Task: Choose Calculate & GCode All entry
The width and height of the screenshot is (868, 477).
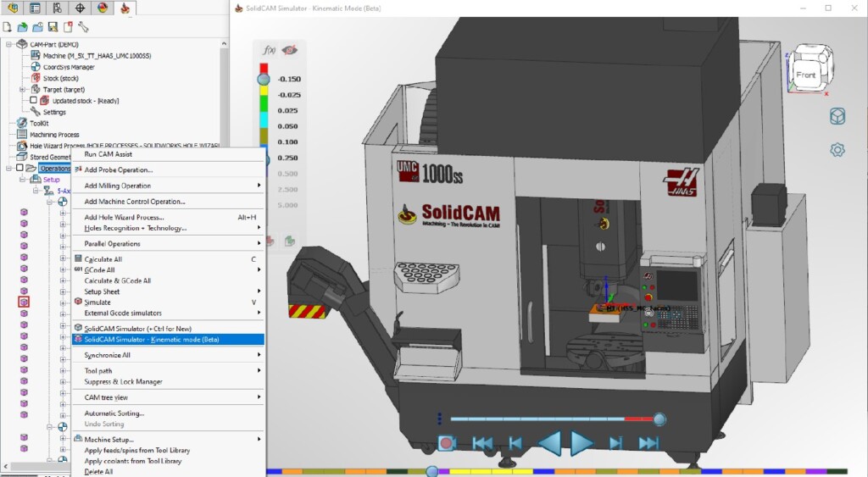Action: coord(169,280)
